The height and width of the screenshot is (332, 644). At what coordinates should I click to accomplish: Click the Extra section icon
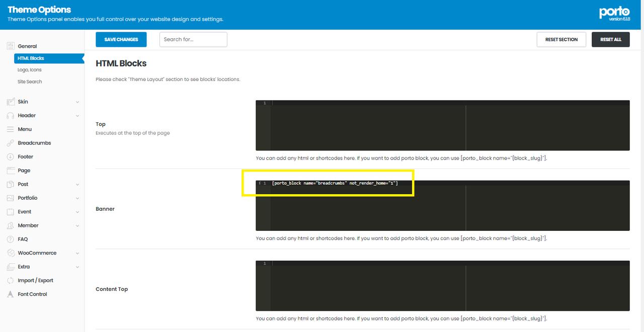tap(11, 267)
